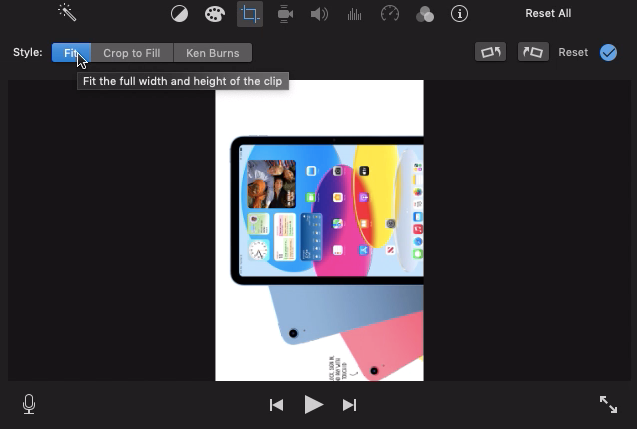Rotate the clip counterclockwise
The width and height of the screenshot is (637, 429).
tap(491, 52)
